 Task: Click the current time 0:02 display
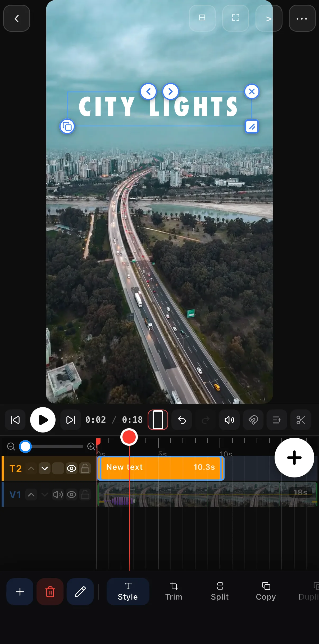tap(96, 420)
